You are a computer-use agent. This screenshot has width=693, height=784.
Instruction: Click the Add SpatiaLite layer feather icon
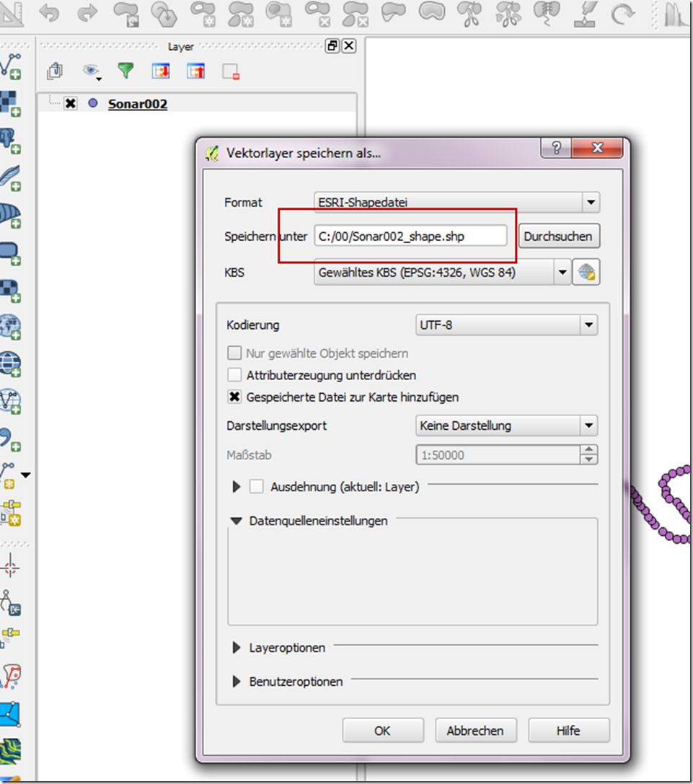coord(10,177)
